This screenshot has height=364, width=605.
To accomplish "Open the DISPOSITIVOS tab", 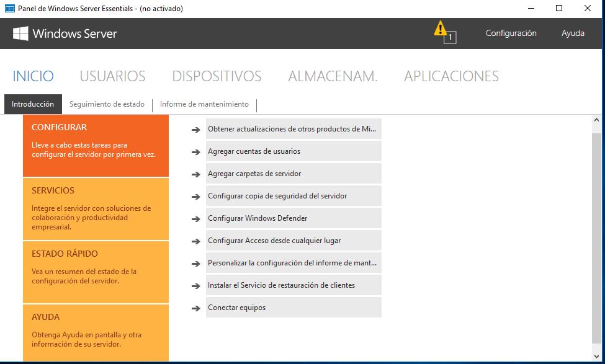I will (217, 76).
